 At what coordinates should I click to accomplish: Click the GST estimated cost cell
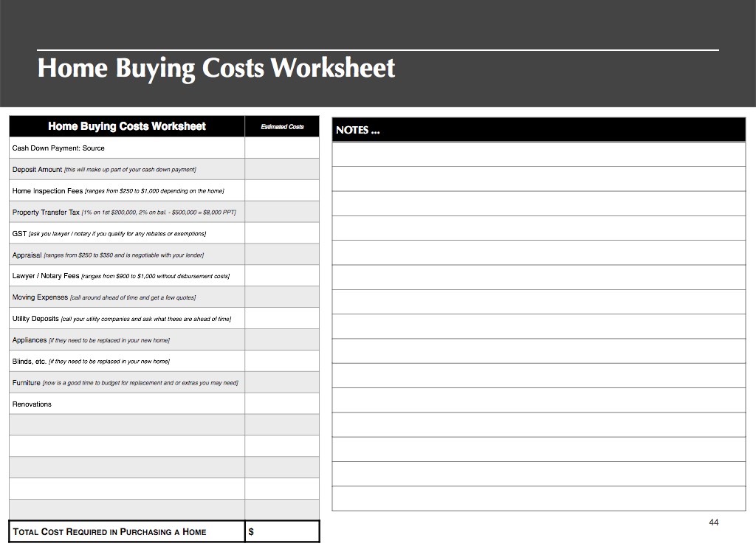pos(282,233)
